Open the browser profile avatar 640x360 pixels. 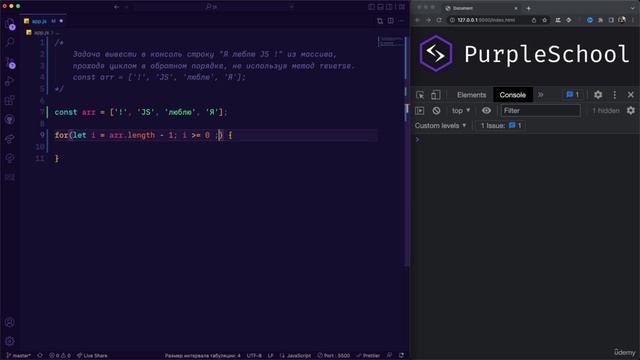[x=622, y=20]
